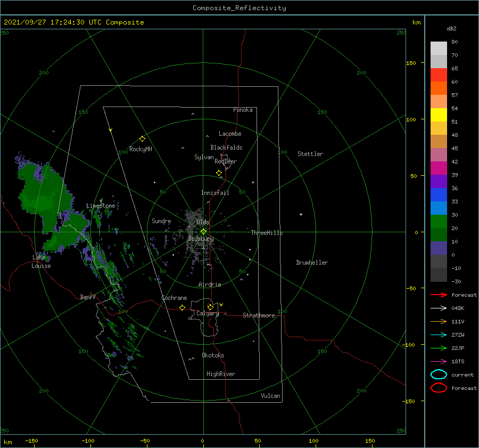The height and width of the screenshot is (448, 479).
Task: Click the light blue swatch between 33 and 30
Action: 439,208
